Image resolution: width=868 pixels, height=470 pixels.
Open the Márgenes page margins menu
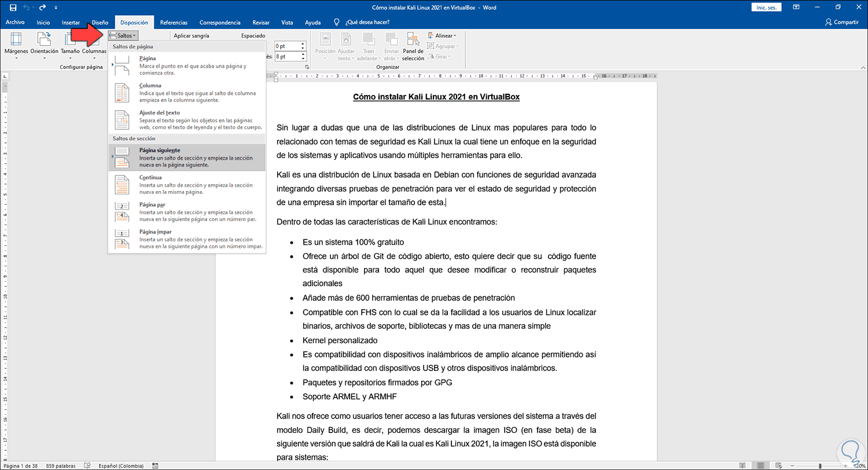tap(16, 46)
